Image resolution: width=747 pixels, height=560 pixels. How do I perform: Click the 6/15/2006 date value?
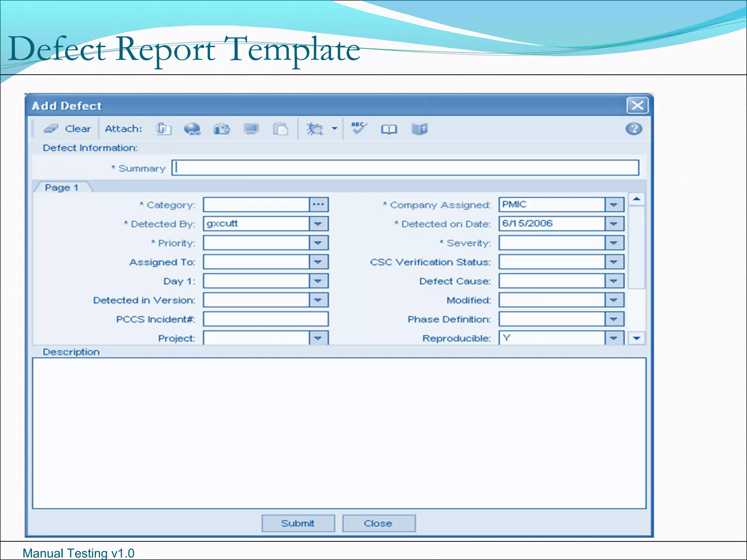click(527, 223)
